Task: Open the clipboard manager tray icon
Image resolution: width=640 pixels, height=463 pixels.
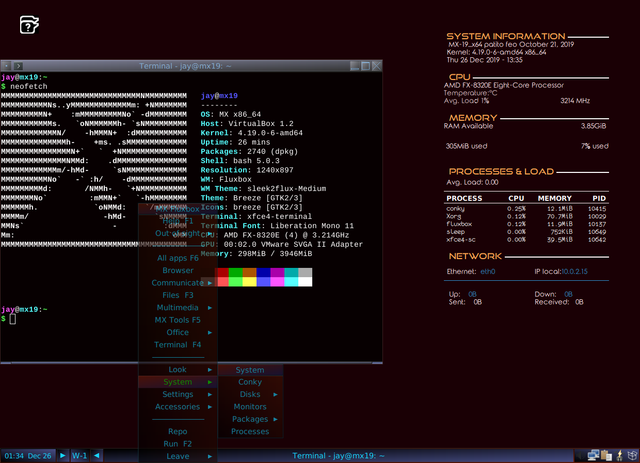Action: tap(607, 455)
